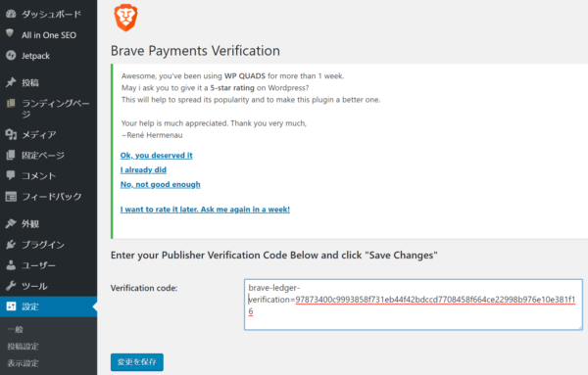The image size is (588, 375).
Task: Open appearance paintbrush icon
Action: [11, 223]
